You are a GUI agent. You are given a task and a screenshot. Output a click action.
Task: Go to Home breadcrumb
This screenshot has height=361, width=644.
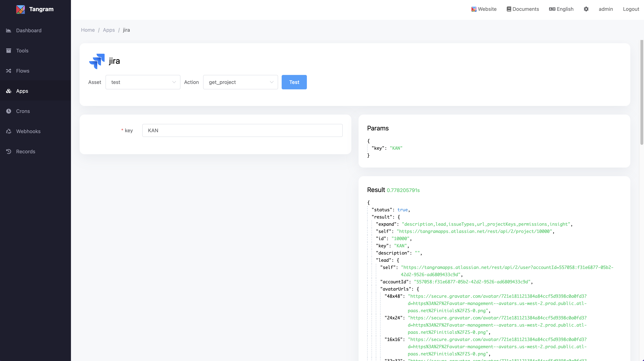pos(88,30)
